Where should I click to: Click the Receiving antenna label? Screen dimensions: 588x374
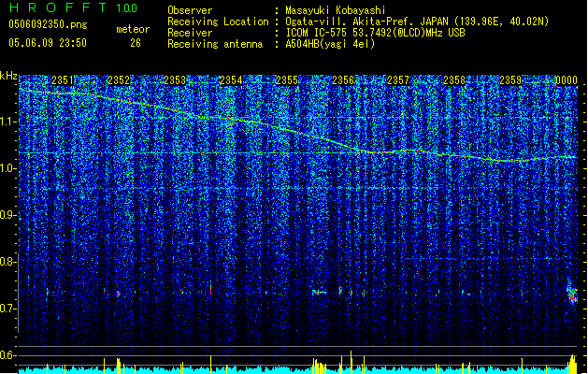pyautogui.click(x=215, y=44)
